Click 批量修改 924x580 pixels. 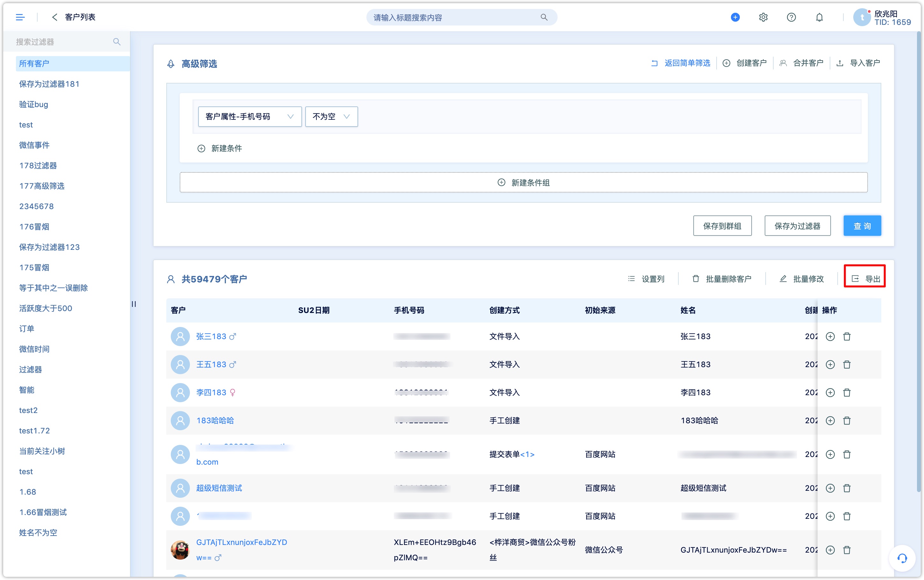pos(801,279)
